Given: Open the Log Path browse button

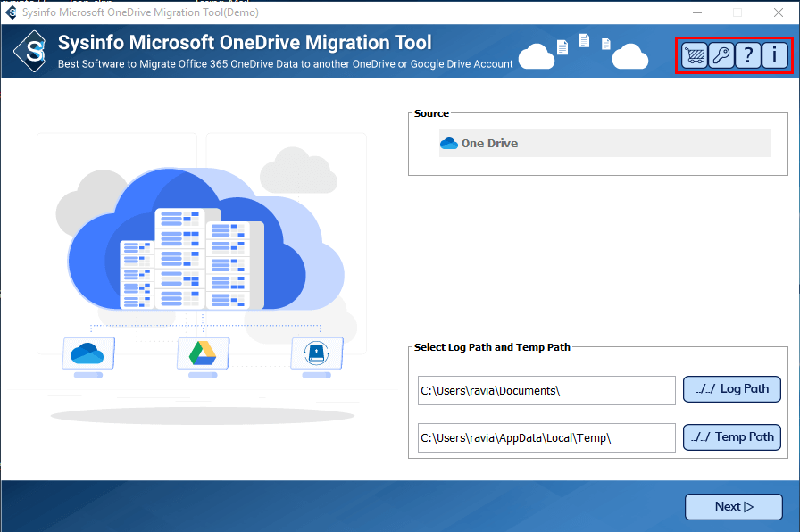Looking at the screenshot, I should point(732,389).
